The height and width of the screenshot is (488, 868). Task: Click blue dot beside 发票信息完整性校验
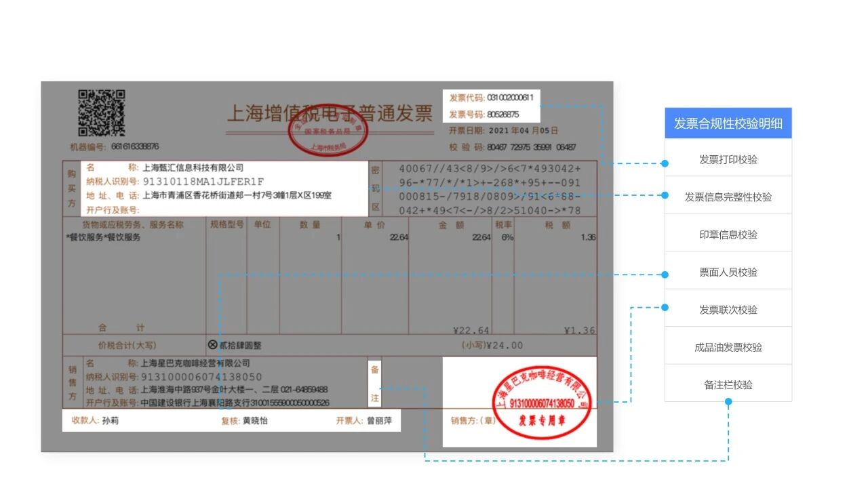pos(665,195)
